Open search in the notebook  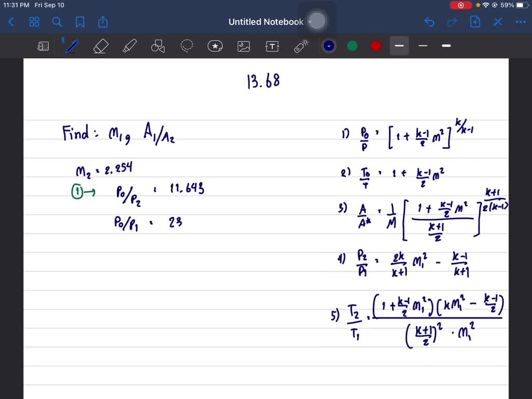pos(57,22)
